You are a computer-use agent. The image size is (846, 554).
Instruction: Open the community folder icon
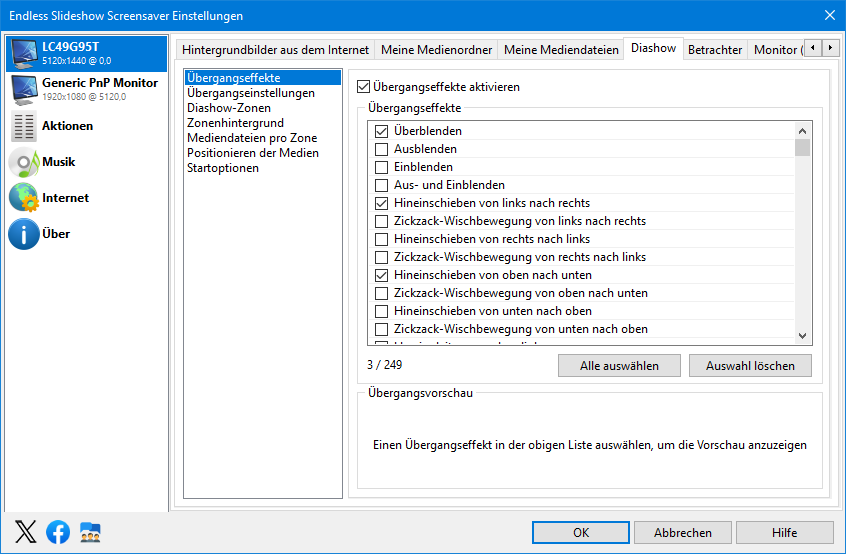(x=90, y=532)
